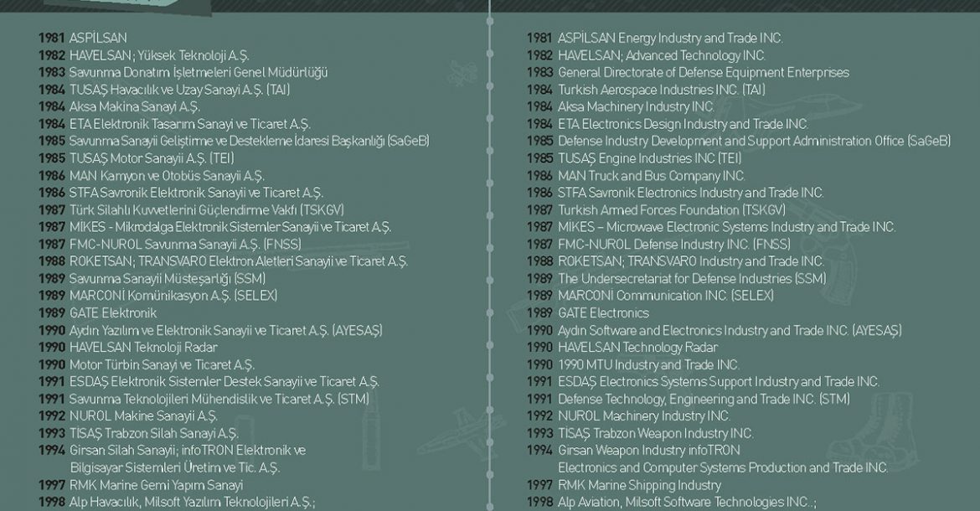
Task: Pick 'Girsan Silah Sanayii; infoTRON Elektronik ve' line
Action: click(x=188, y=451)
